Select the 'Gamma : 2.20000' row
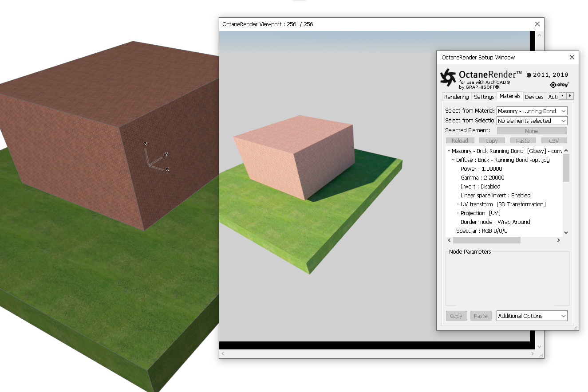The width and height of the screenshot is (588, 392). coord(482,178)
